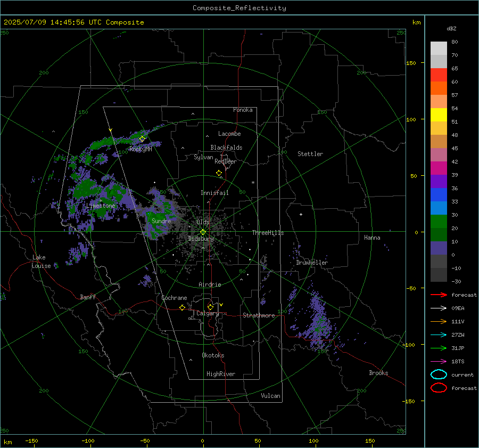The image size is (479, 448).
Task: Click the -150 bottom axis tick label
Action: coord(31,441)
